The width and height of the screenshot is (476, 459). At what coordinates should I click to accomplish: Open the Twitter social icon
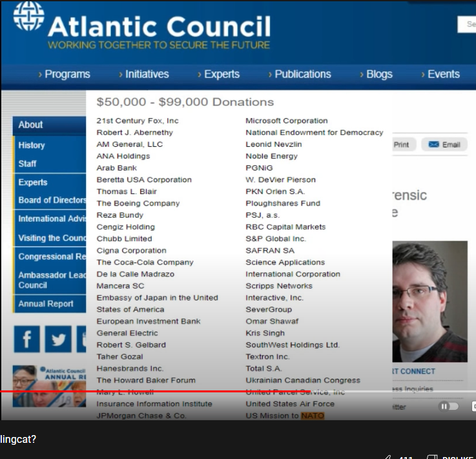click(x=58, y=339)
